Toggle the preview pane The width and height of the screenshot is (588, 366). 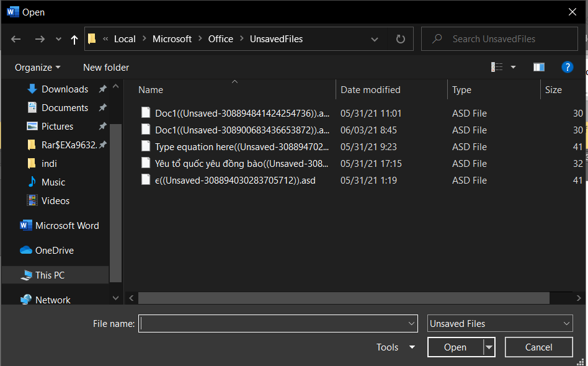(538, 66)
